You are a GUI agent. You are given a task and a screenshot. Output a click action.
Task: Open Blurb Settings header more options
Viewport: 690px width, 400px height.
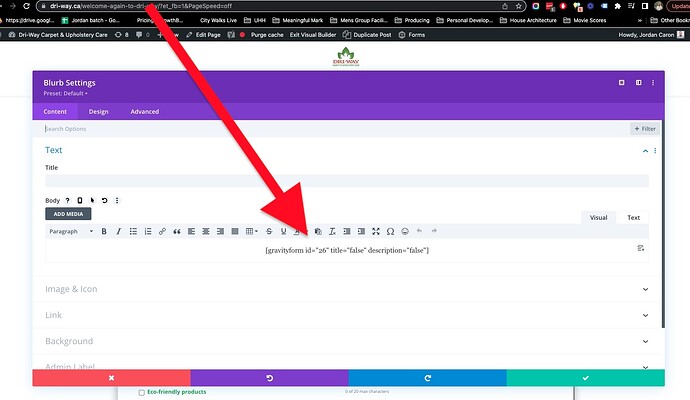[653, 83]
